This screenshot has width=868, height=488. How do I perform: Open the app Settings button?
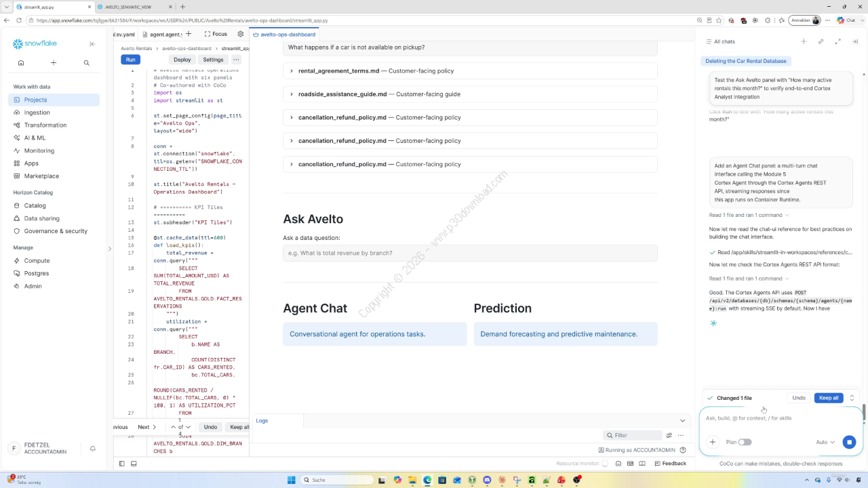pos(214,60)
